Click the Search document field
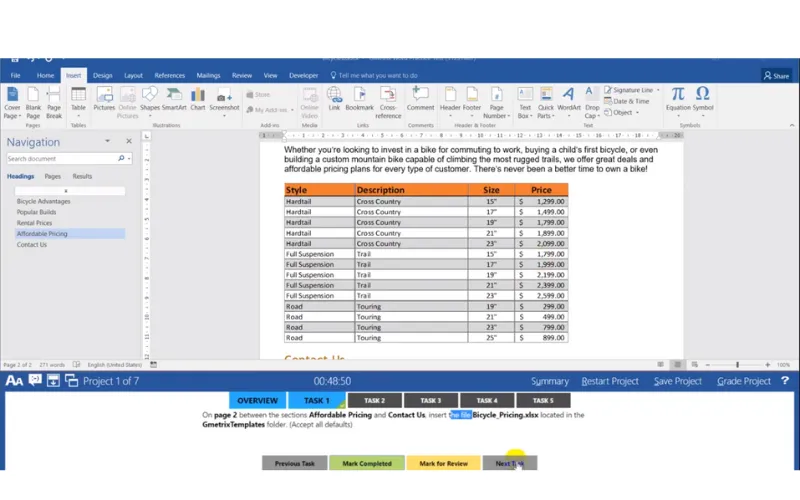This screenshot has height=500, width=800. (x=62, y=159)
